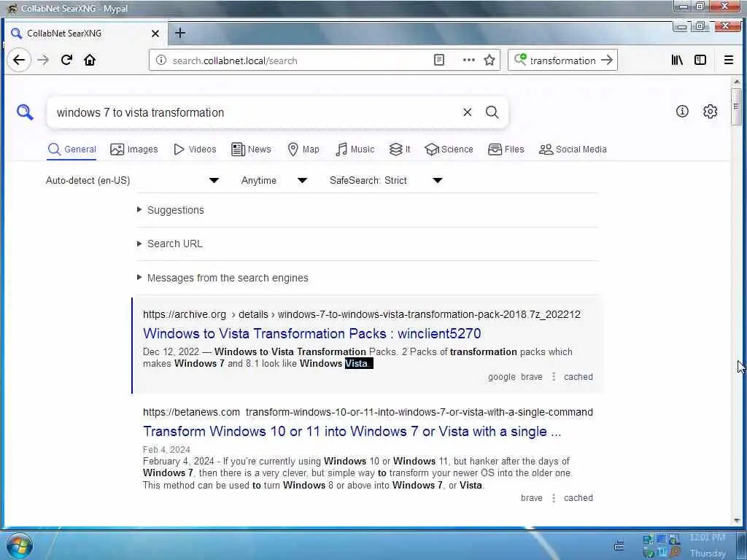Click the keyboard icon in the taskbar
This screenshot has width=747, height=560.
[x=619, y=545]
